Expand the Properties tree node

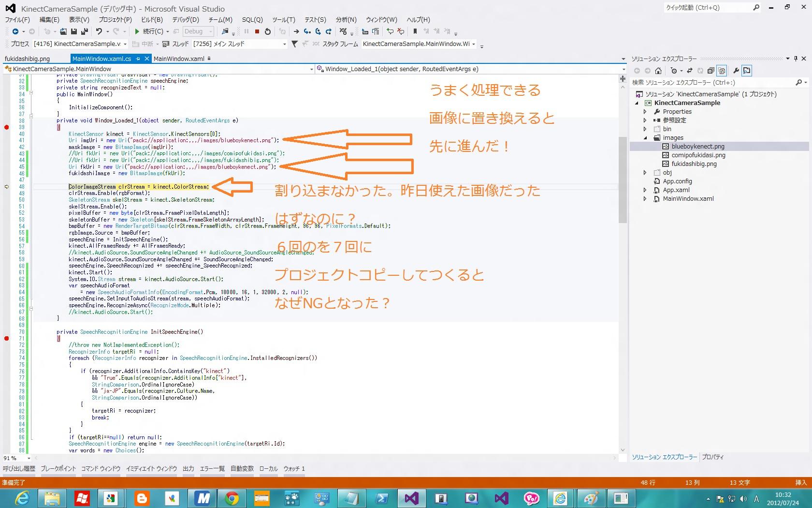(645, 112)
